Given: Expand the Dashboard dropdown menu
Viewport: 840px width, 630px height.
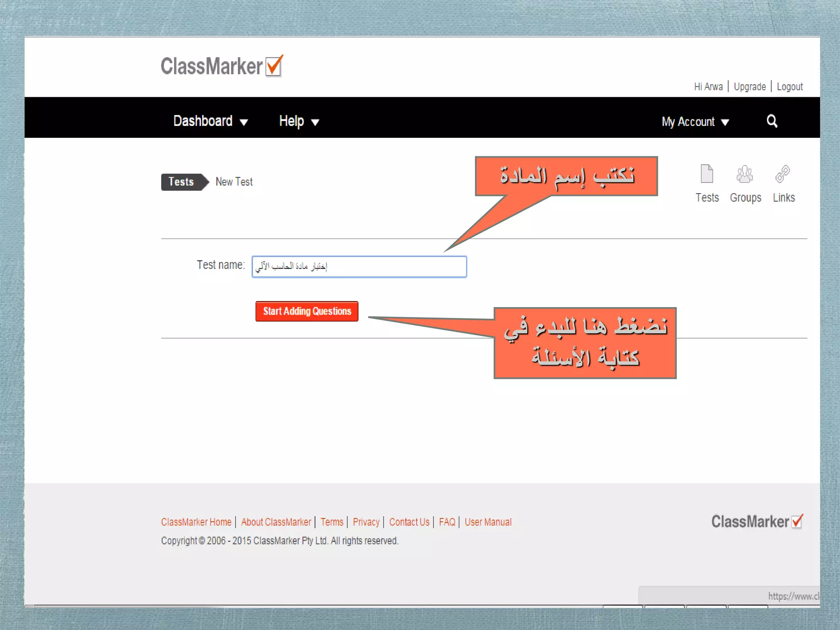Looking at the screenshot, I should (210, 121).
